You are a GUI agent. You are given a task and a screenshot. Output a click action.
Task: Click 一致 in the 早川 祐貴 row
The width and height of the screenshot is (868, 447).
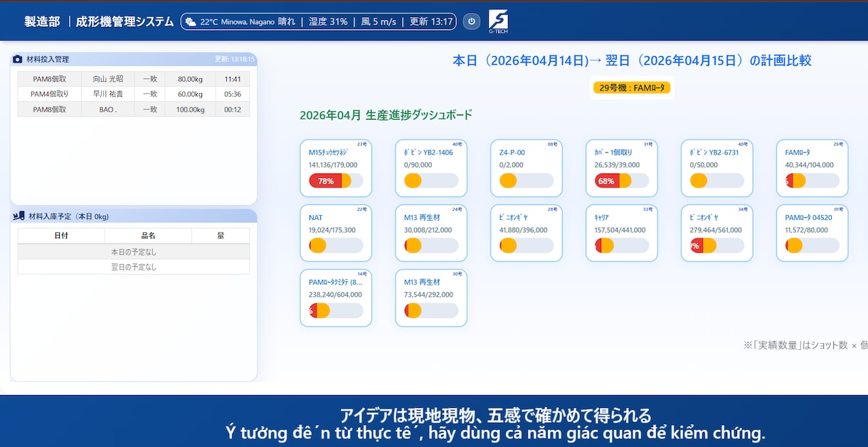pos(149,94)
